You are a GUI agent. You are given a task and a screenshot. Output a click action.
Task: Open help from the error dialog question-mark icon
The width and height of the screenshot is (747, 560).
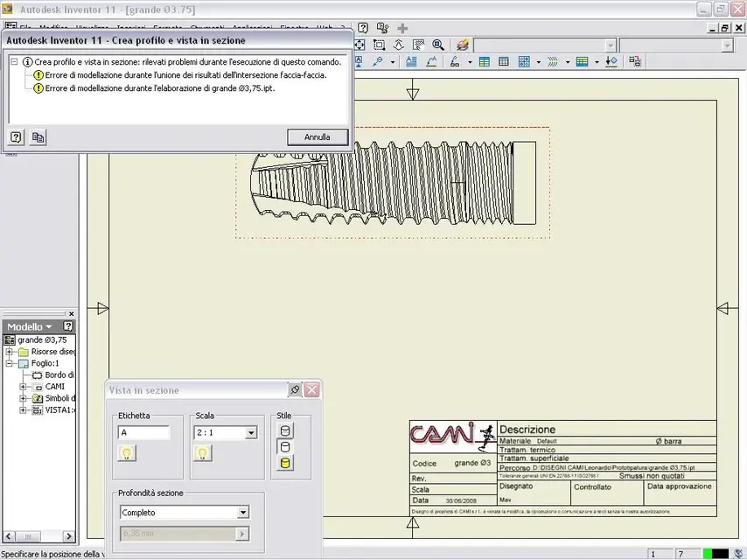pos(16,137)
